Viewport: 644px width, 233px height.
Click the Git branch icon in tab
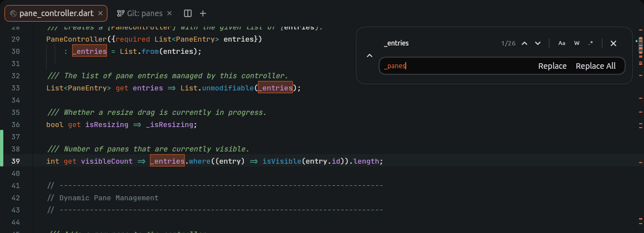click(120, 13)
